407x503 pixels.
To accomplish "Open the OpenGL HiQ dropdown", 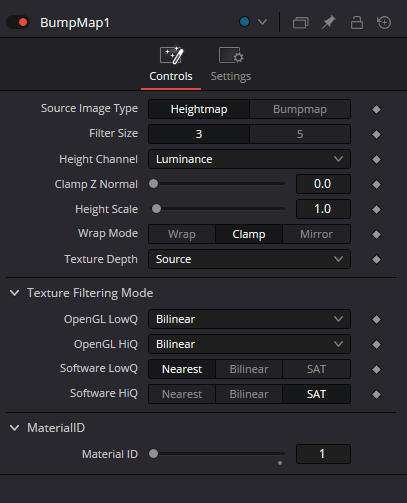I will click(249, 344).
